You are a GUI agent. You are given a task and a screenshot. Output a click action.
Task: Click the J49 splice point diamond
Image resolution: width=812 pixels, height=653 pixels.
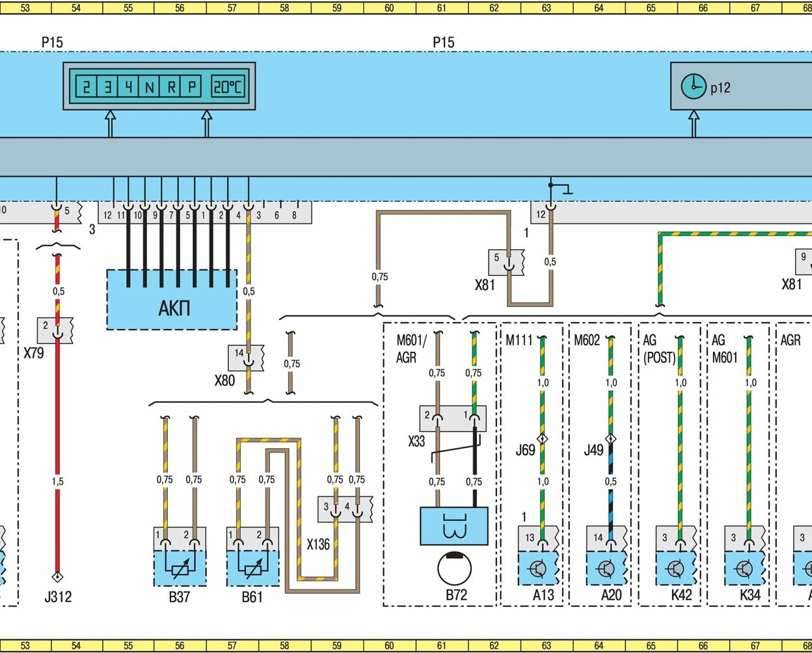pos(610,439)
